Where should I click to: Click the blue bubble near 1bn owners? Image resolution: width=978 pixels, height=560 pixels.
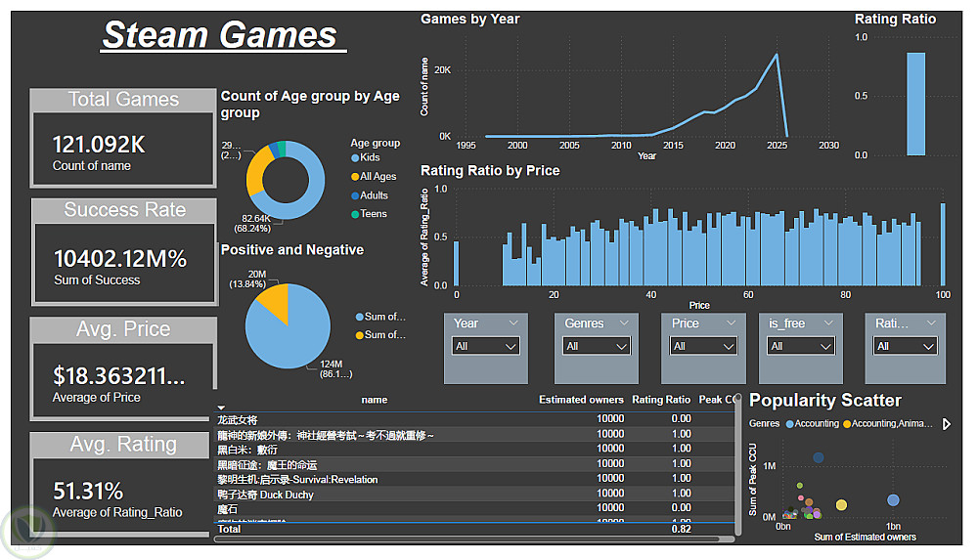tap(893, 499)
